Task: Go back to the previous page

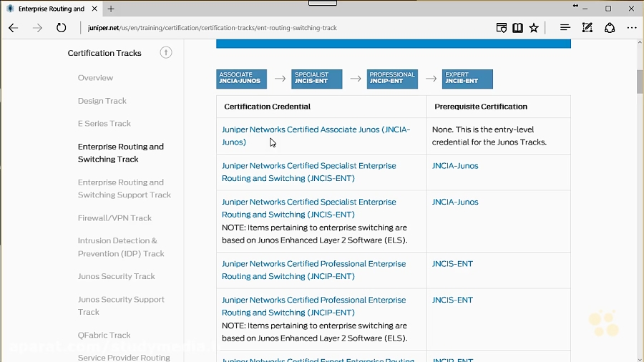Action: coord(13,28)
